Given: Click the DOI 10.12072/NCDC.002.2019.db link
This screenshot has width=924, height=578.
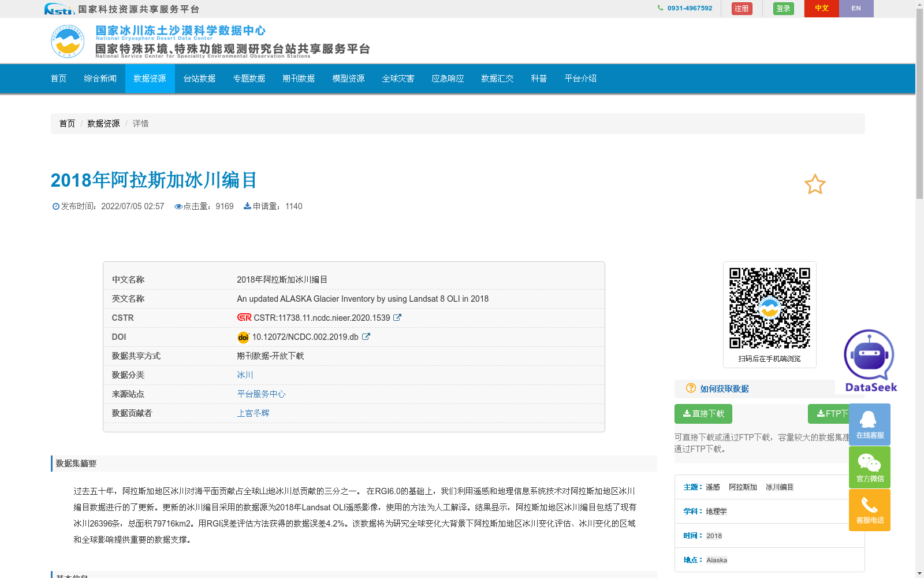Looking at the screenshot, I should [305, 336].
